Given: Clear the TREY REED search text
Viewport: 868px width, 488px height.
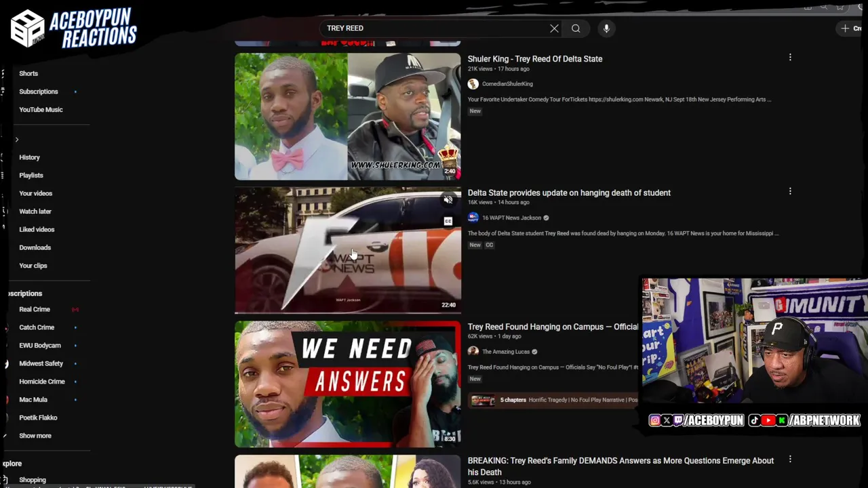Looking at the screenshot, I should [x=554, y=28].
